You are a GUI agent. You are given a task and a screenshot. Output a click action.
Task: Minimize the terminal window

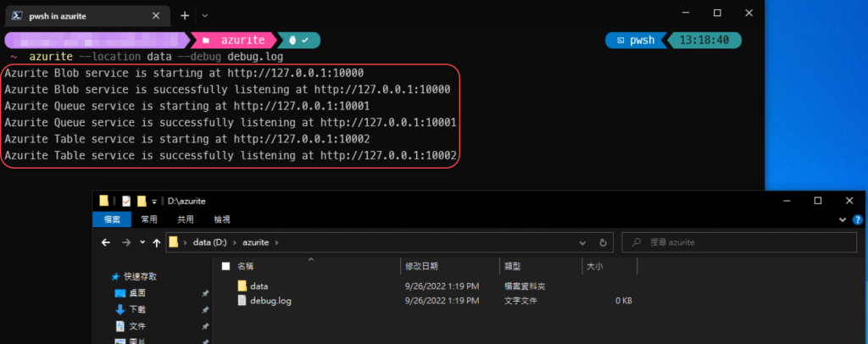point(687,14)
